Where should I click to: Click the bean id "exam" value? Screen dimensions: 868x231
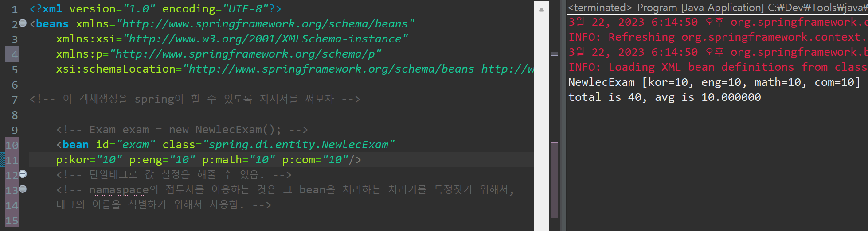point(136,145)
